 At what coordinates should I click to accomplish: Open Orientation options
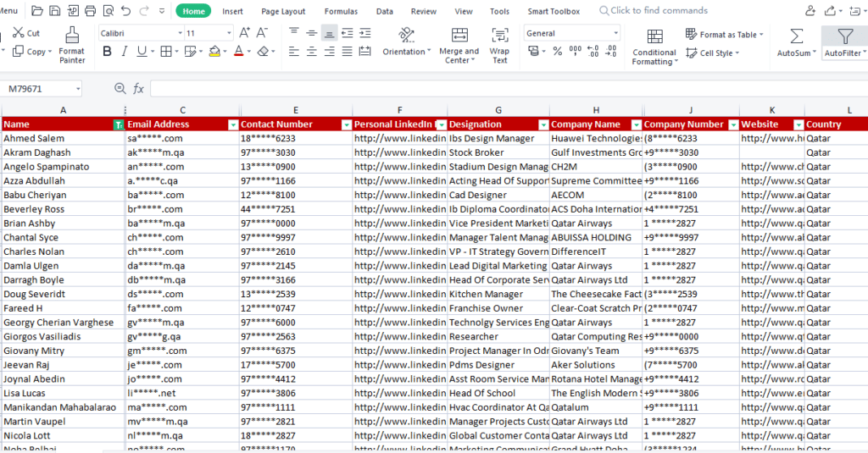406,42
